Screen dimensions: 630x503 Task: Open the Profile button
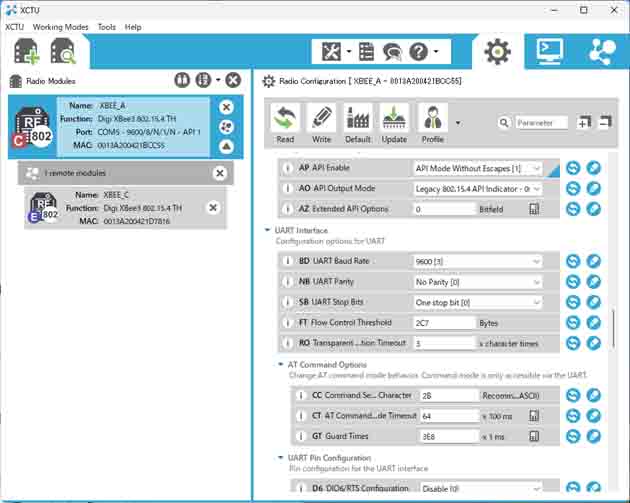pyautogui.click(x=433, y=124)
